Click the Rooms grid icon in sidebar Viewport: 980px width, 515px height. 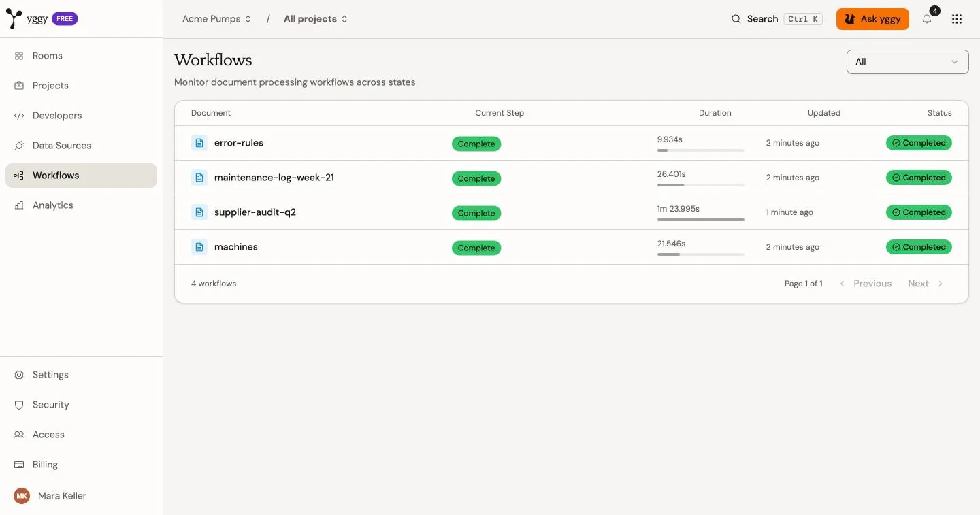[19, 56]
